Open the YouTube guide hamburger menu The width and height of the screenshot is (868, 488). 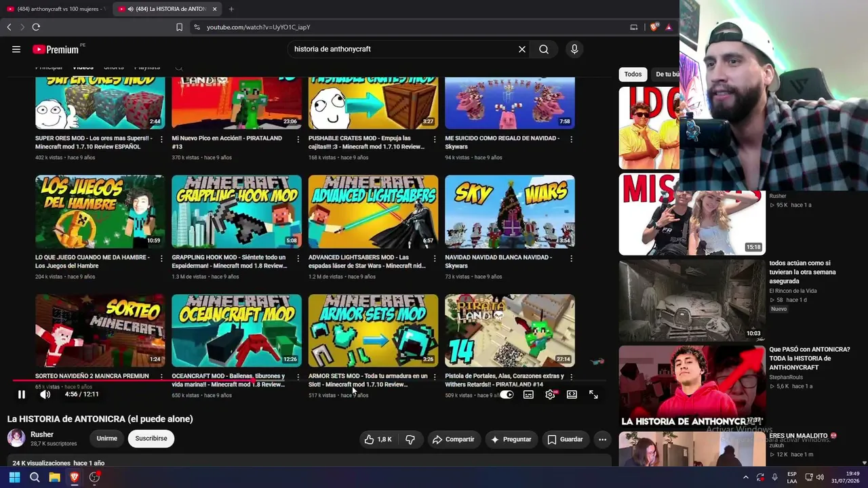pyautogui.click(x=16, y=49)
